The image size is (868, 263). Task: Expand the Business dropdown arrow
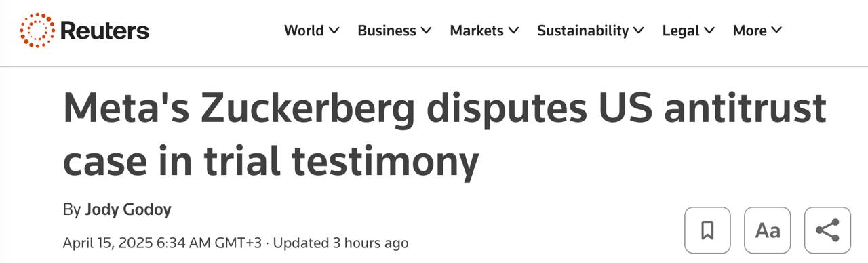426,31
